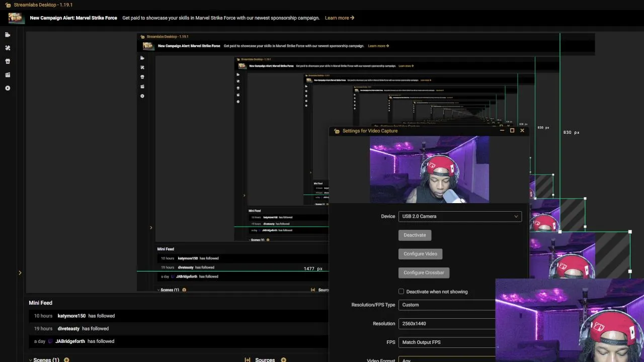Open the Video Format dropdown set to Any
Viewport: 644px width, 362px height.
pyautogui.click(x=447, y=359)
